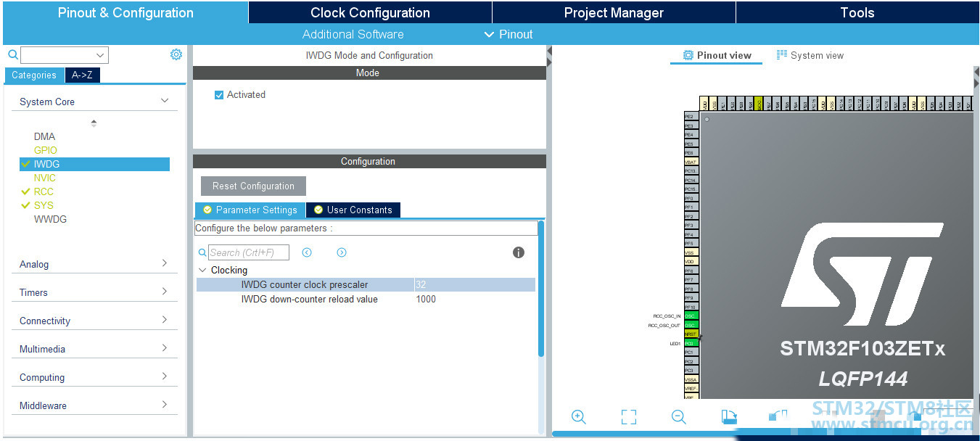Click the Search (Ctrl+F) parameter field

pos(249,252)
